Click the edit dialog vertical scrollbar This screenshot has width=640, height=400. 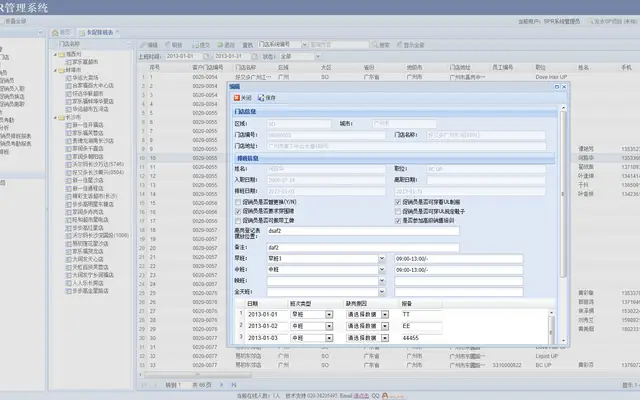pyautogui.click(x=563, y=196)
